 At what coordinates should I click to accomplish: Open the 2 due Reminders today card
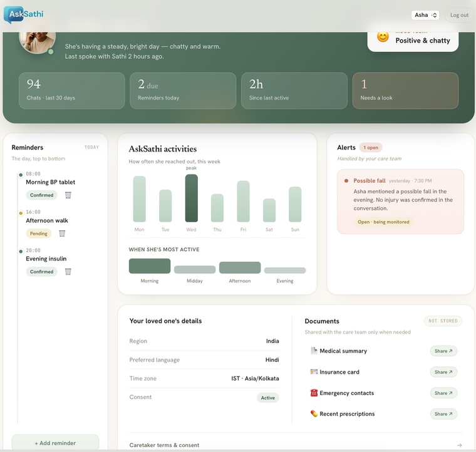click(x=183, y=91)
